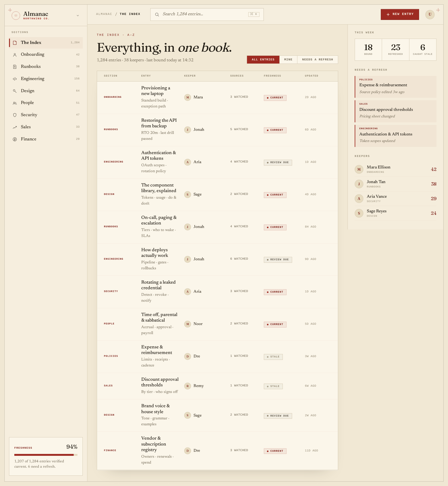Image resolution: width=448 pixels, height=486 pixels.
Task: Click the 156 count beside Engineering
Action: point(77,79)
